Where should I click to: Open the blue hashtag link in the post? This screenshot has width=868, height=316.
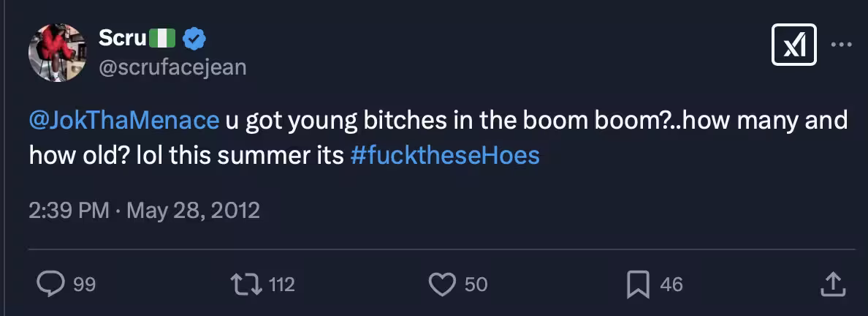445,155
